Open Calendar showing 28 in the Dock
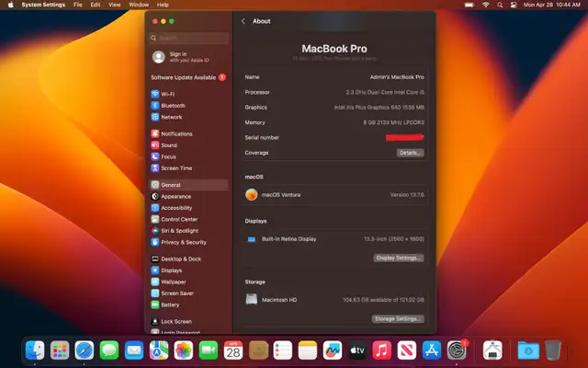Screen dimensions: 588x368 (233, 351)
